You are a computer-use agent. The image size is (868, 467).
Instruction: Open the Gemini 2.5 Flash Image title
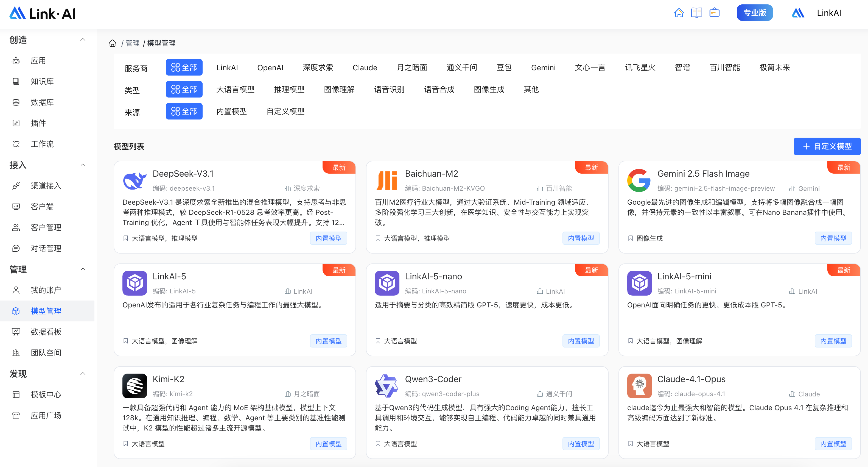pyautogui.click(x=703, y=174)
